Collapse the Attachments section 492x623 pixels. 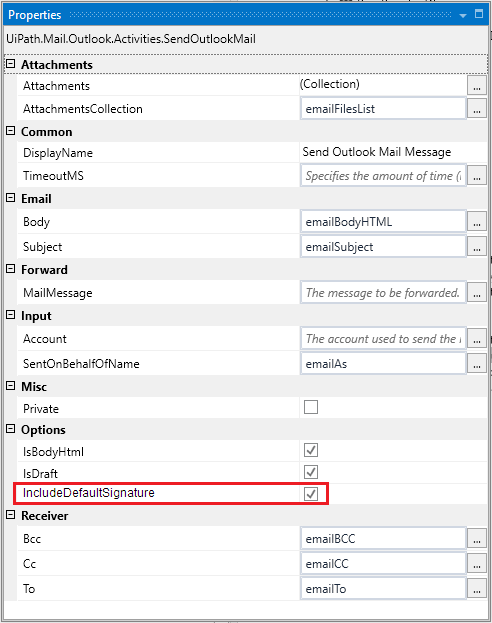point(11,64)
